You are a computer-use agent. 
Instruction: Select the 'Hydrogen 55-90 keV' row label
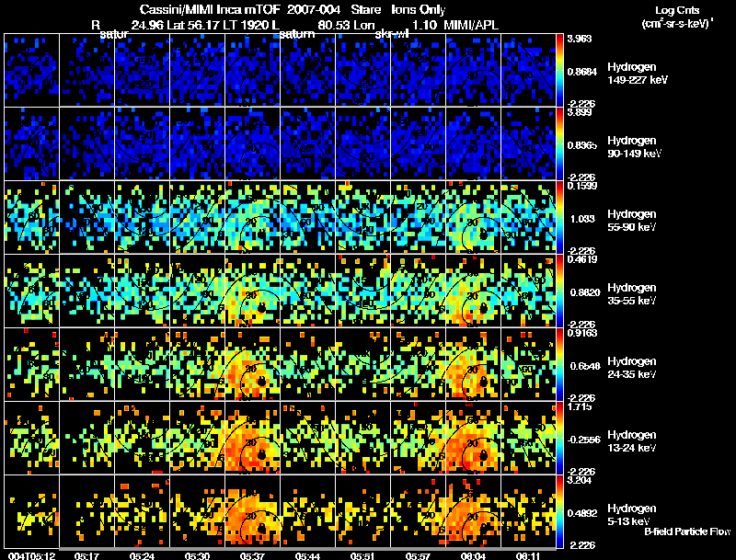tap(632, 221)
